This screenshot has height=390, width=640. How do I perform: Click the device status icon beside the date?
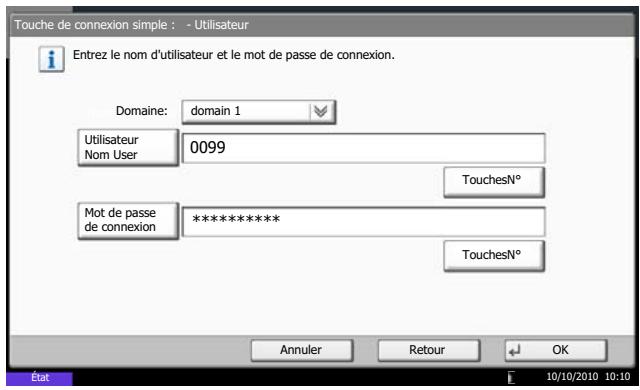pyautogui.click(x=511, y=377)
